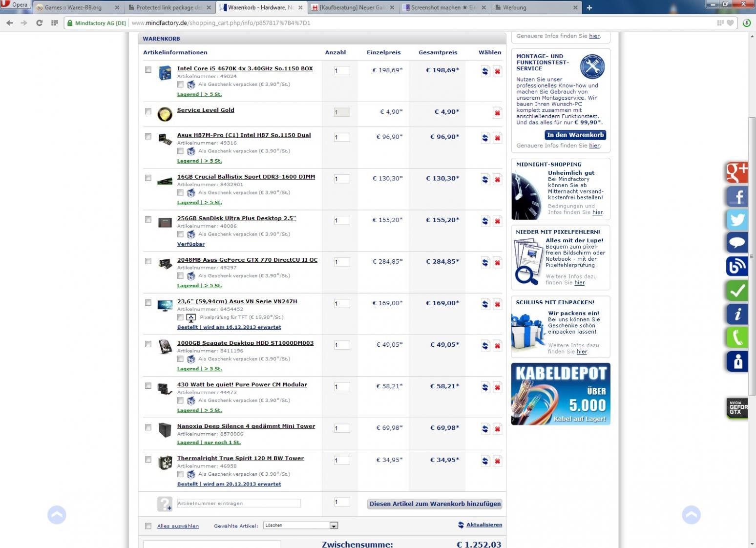
Task: Update the Nanoxia Deep Silence 4 row
Action: 485,429
